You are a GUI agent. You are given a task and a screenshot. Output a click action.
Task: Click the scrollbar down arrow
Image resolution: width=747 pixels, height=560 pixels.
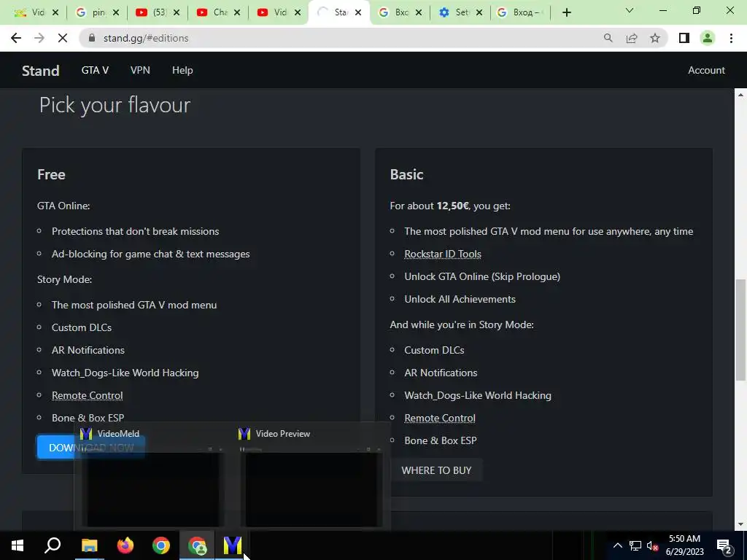point(740,524)
